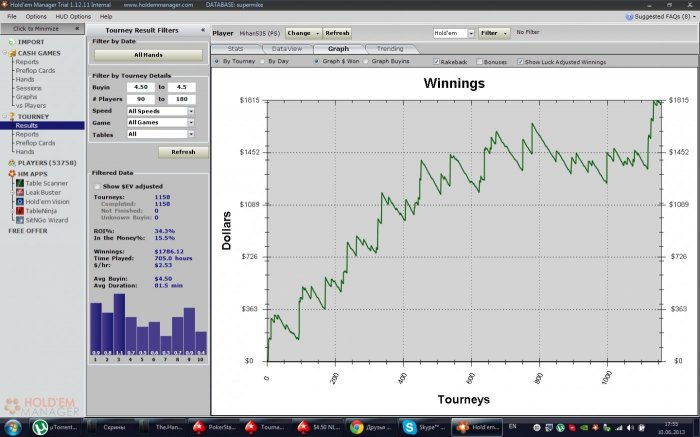Click the maximum # Players field
The image size is (700, 437).
181,99
